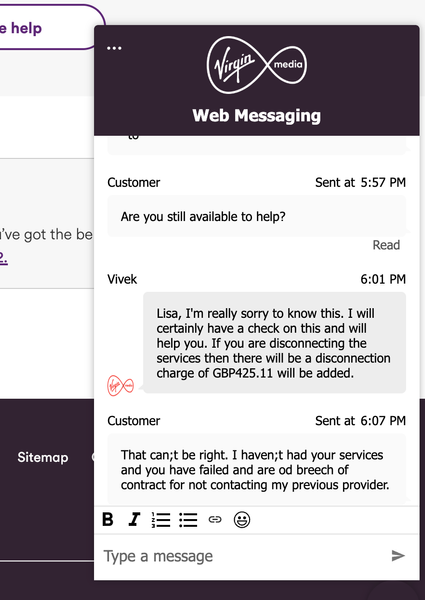Insert a hyperlink into message
The width and height of the screenshot is (425, 600).
(215, 519)
